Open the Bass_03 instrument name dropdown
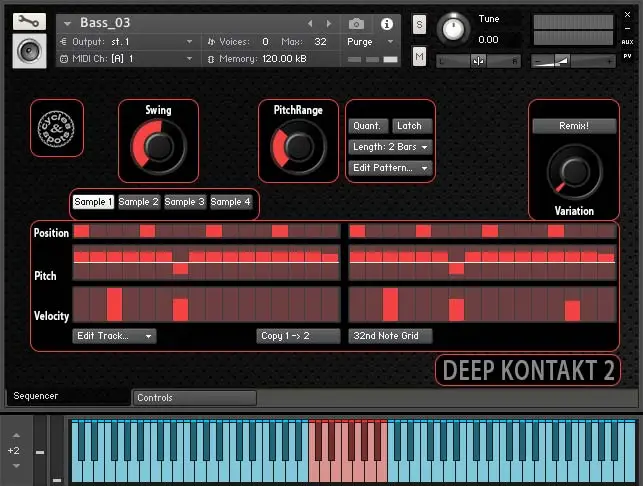Image resolution: width=643 pixels, height=486 pixels. pyautogui.click(x=67, y=23)
